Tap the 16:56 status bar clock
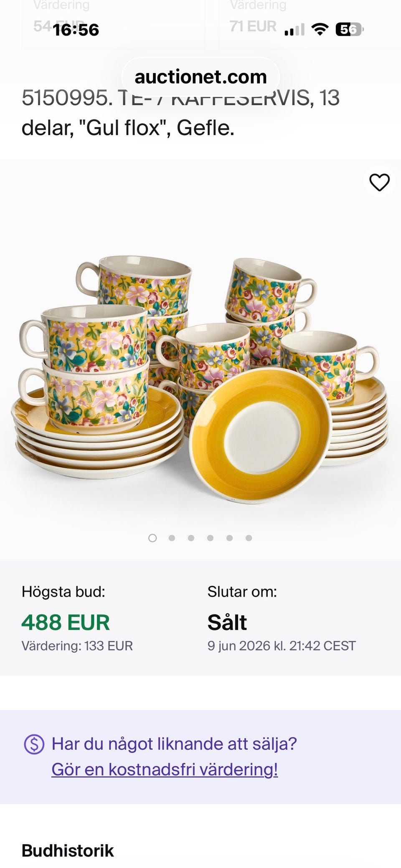 [76, 30]
